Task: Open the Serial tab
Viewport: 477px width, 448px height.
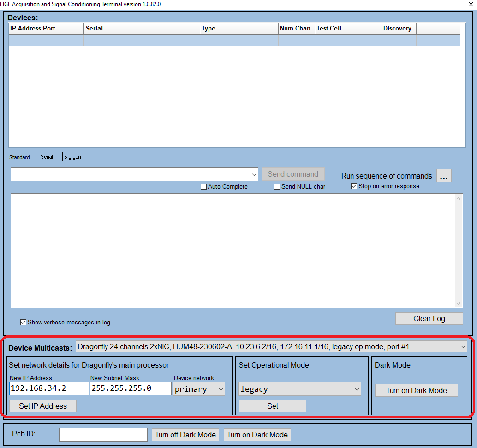Action: [x=50, y=156]
